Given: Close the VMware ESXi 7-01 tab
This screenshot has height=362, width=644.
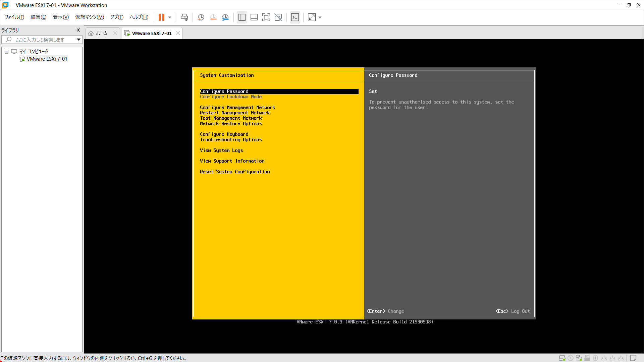Looking at the screenshot, I should point(178,33).
